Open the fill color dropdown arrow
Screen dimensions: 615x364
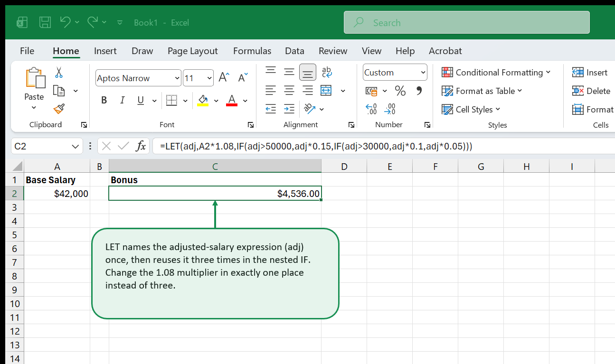(x=216, y=101)
